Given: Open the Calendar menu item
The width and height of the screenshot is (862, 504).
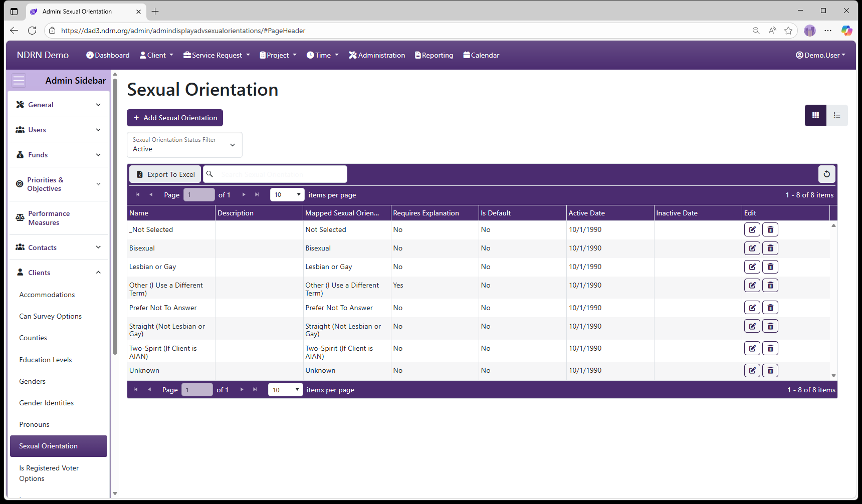Looking at the screenshot, I should (481, 55).
